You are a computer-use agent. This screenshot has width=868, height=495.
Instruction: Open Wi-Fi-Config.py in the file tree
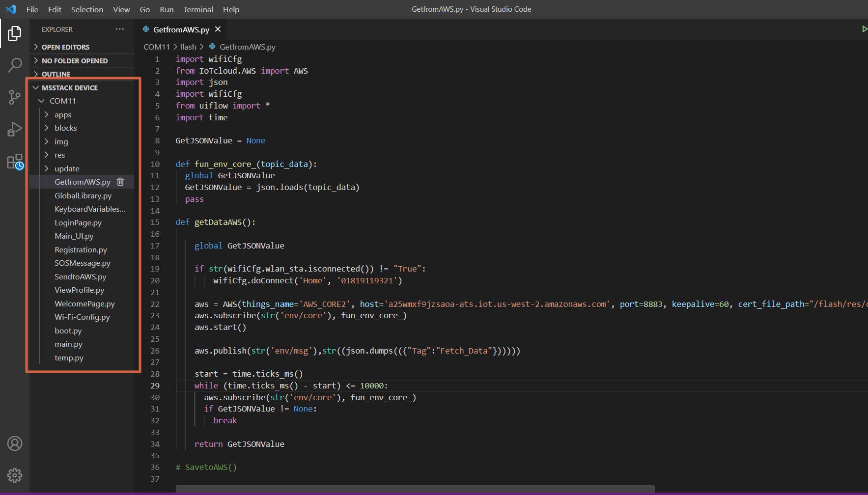point(82,317)
